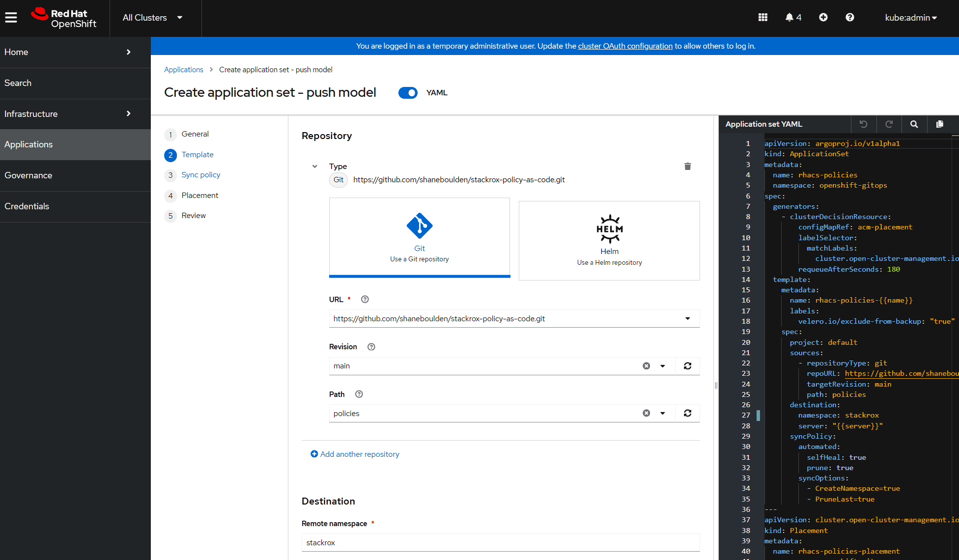Image resolution: width=959 pixels, height=560 pixels.
Task: Open the hamburger navigation menu
Action: click(x=11, y=18)
